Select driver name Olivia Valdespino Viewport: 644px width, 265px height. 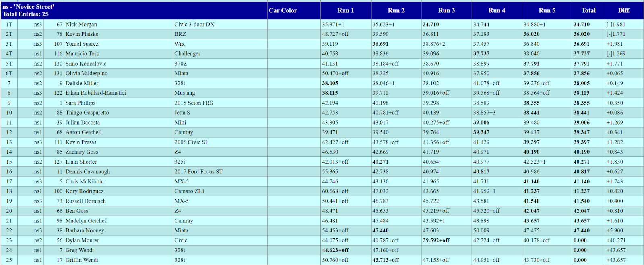[x=87, y=74]
